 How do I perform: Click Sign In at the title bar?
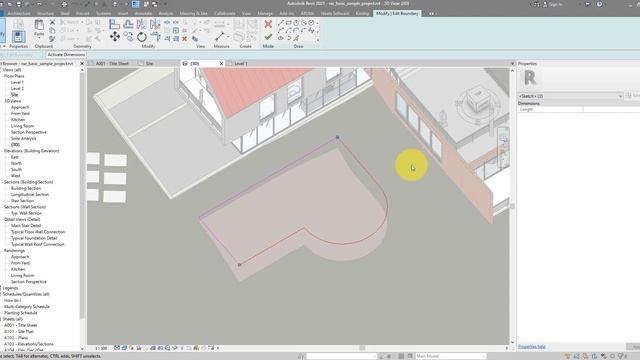coord(556,4)
